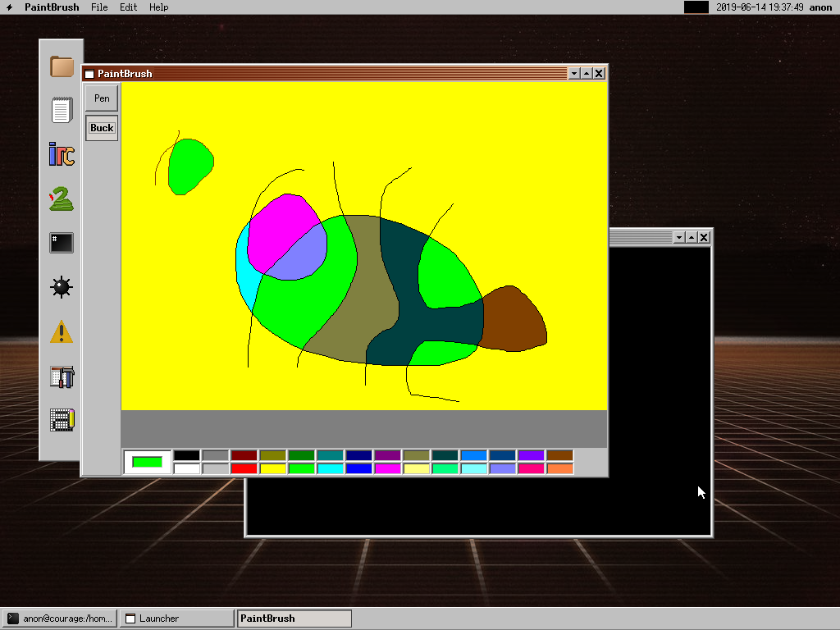The height and width of the screenshot is (630, 840).
Task: Switch to the anon@courage terminal taskbar button
Action: [x=59, y=619]
